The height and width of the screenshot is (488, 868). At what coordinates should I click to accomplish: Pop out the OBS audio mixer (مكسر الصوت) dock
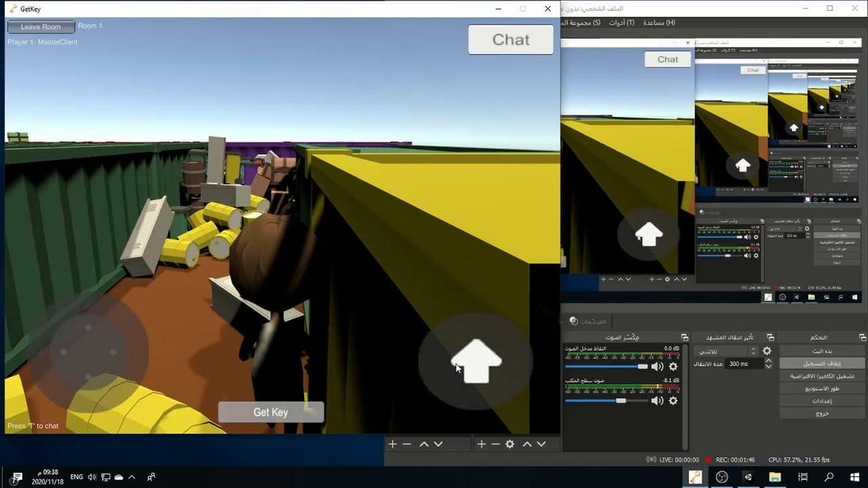pos(684,338)
